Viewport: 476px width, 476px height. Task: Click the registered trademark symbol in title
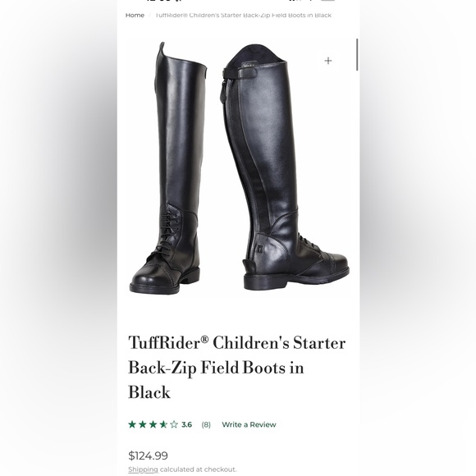tap(205, 339)
